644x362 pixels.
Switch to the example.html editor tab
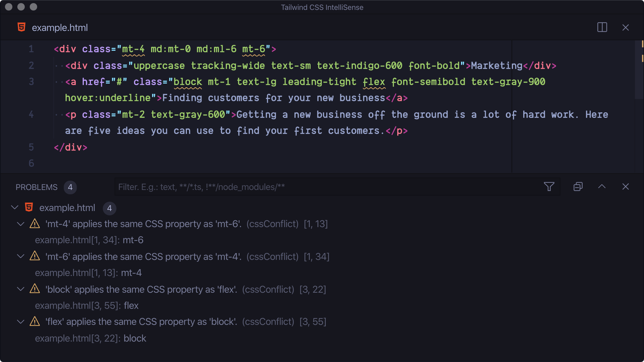tap(60, 27)
